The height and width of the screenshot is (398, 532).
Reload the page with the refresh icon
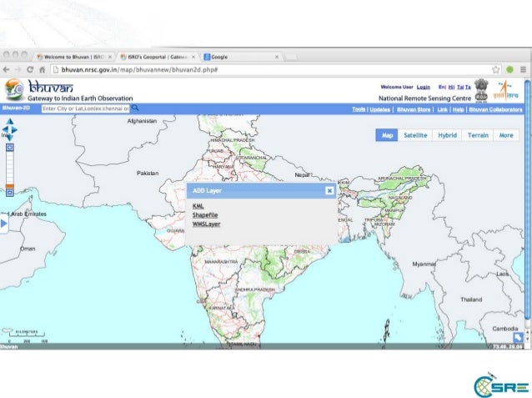tap(30, 69)
